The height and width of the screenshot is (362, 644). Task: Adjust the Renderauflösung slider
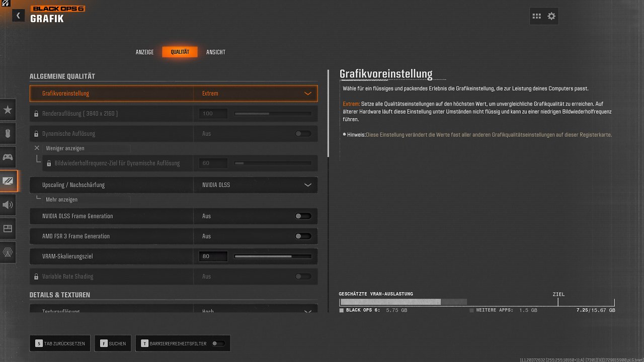273,114
